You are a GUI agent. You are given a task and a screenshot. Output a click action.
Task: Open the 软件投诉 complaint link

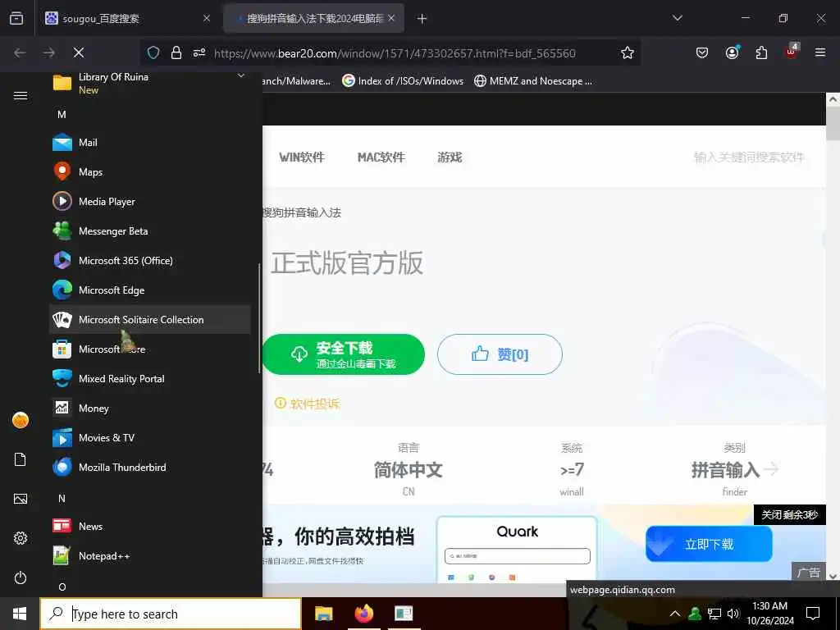click(308, 404)
